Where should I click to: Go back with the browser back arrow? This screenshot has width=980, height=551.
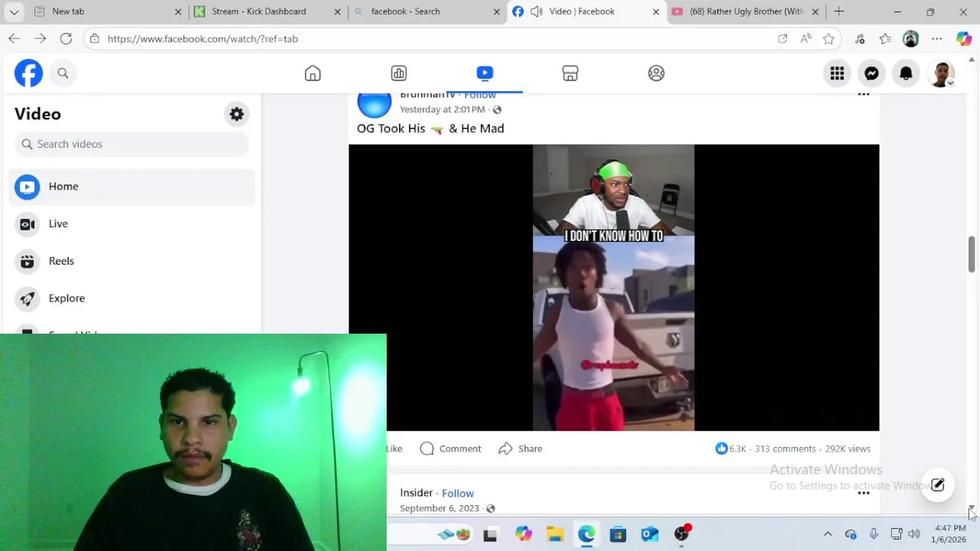click(x=14, y=39)
